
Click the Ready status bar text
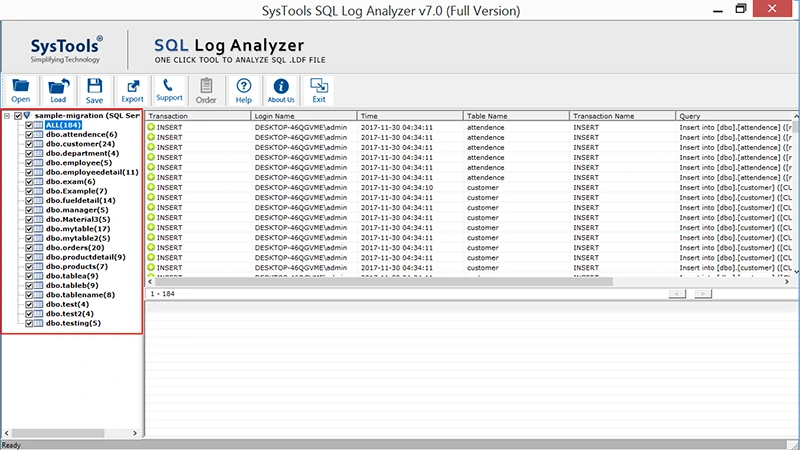11,445
